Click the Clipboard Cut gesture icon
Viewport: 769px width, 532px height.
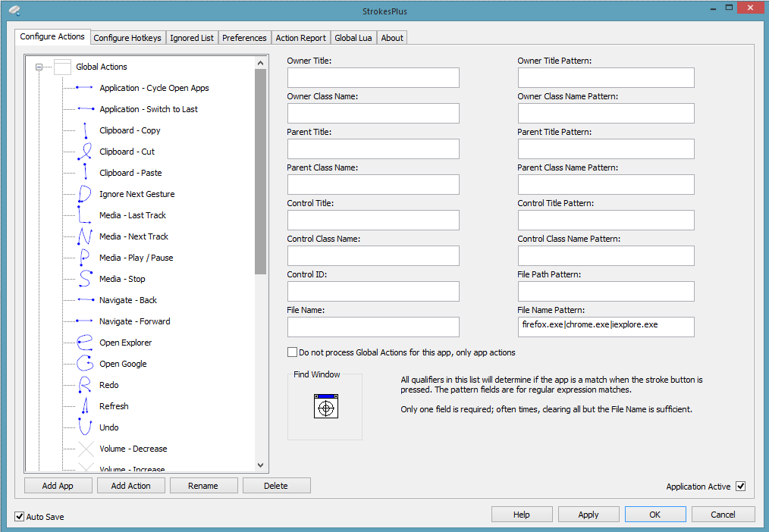tap(84, 152)
